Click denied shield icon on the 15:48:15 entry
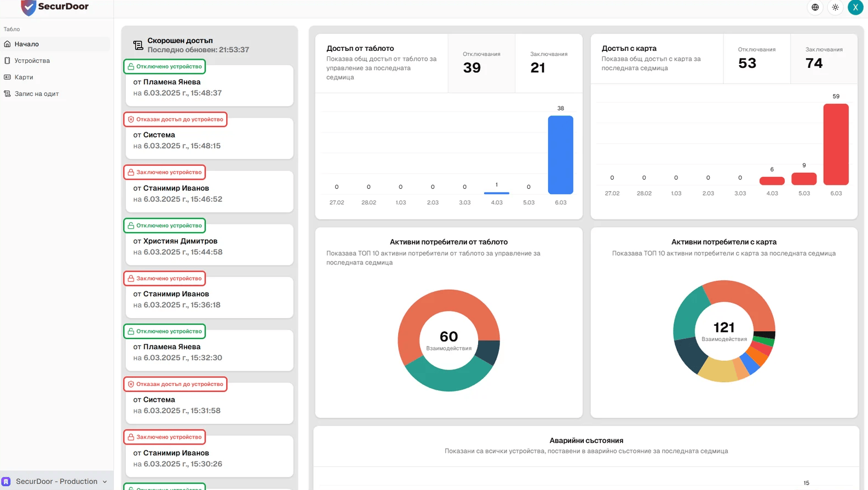Image resolution: width=868 pixels, height=490 pixels. coord(131,119)
